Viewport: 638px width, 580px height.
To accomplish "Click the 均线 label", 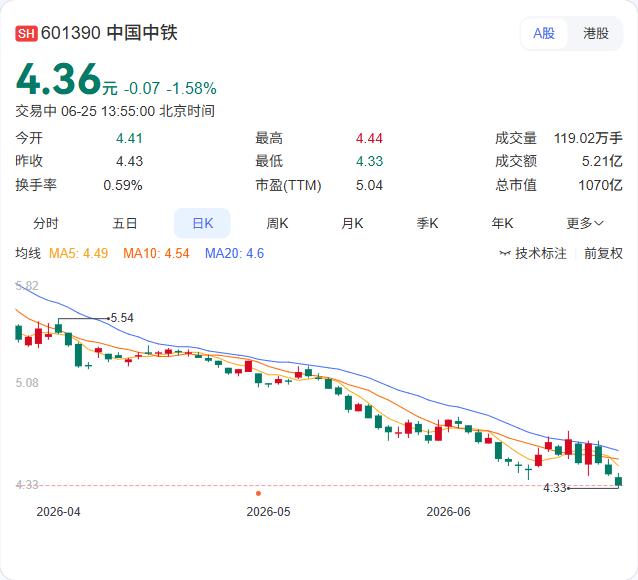I will pyautogui.click(x=28, y=254).
